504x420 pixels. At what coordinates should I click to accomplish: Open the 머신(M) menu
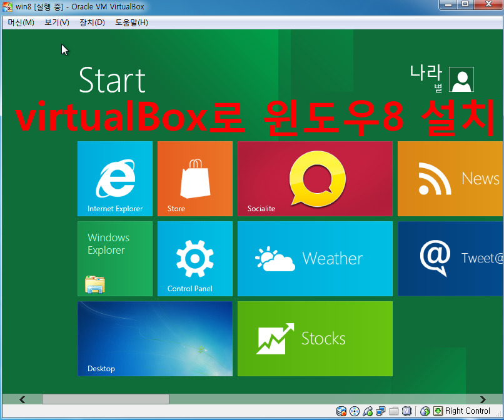[x=21, y=22]
